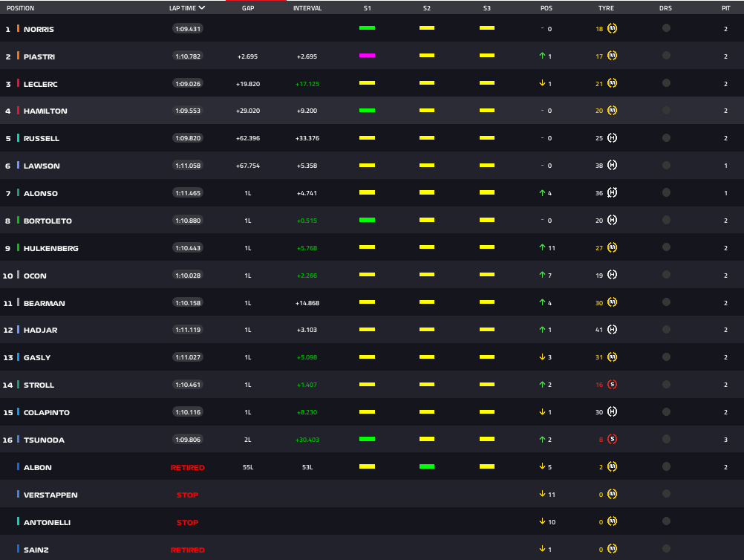
Task: Sort by the GAP column header
Action: (248, 8)
